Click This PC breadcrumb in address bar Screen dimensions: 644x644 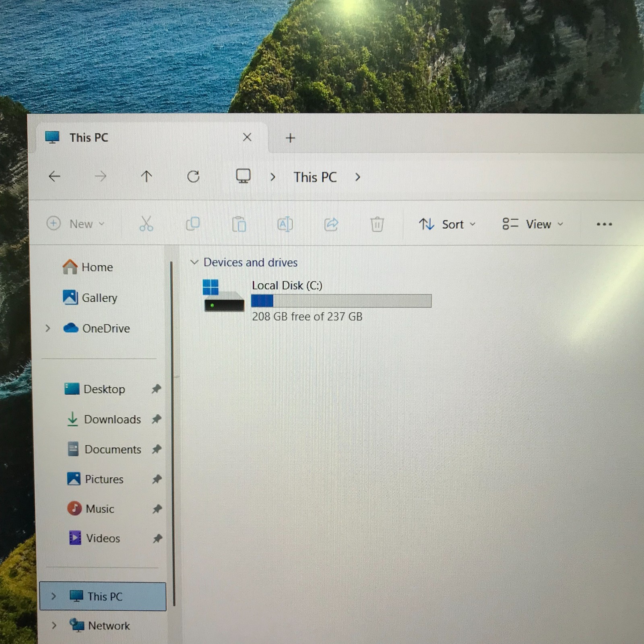coord(315,177)
